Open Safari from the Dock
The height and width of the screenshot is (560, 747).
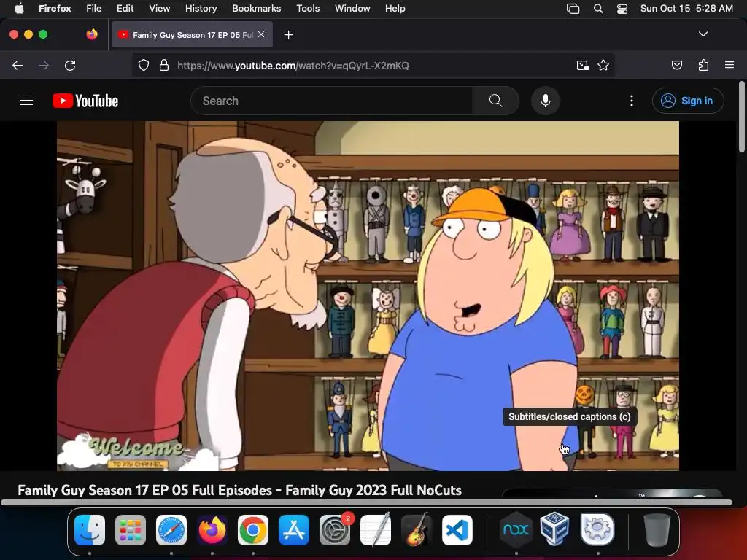coord(171,529)
